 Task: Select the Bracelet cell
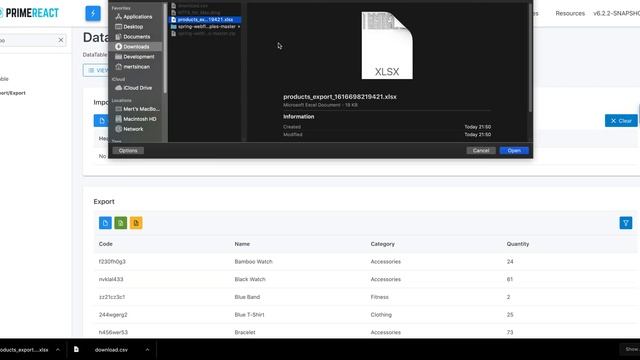tap(245, 332)
